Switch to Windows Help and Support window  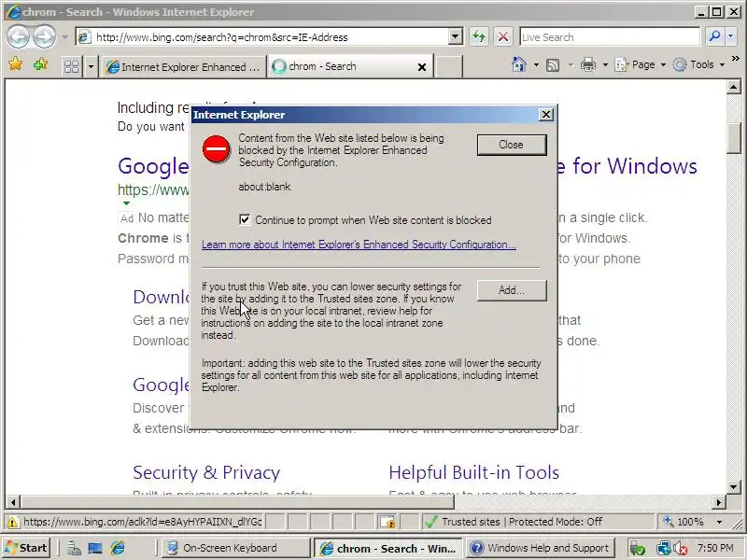coord(540,548)
